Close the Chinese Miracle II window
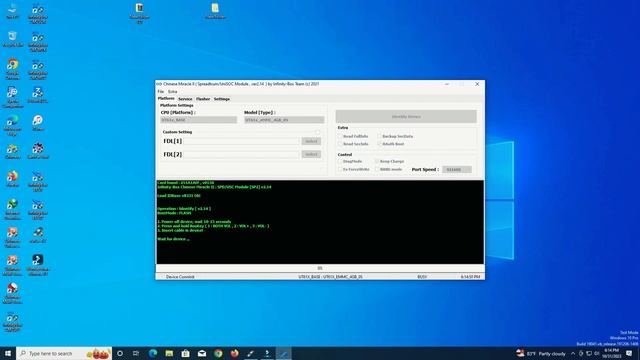Screen dimensions: 640x360 [x=477, y=84]
